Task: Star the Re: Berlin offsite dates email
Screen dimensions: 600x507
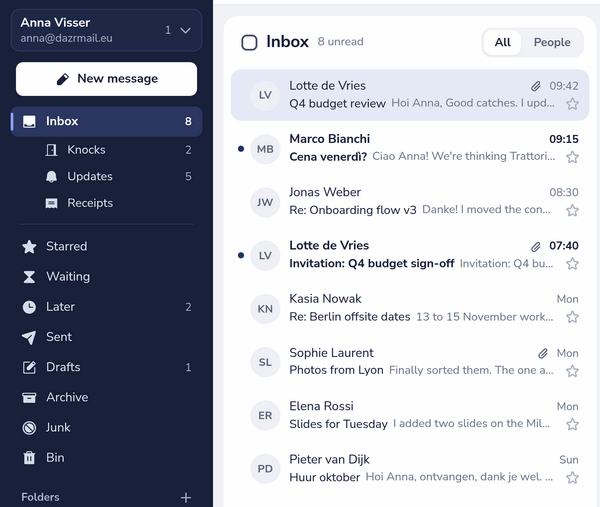Action: pos(572,317)
